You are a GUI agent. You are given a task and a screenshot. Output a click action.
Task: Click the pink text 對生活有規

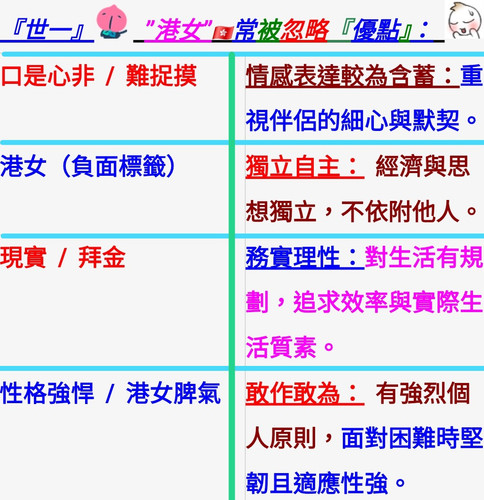tap(424, 257)
